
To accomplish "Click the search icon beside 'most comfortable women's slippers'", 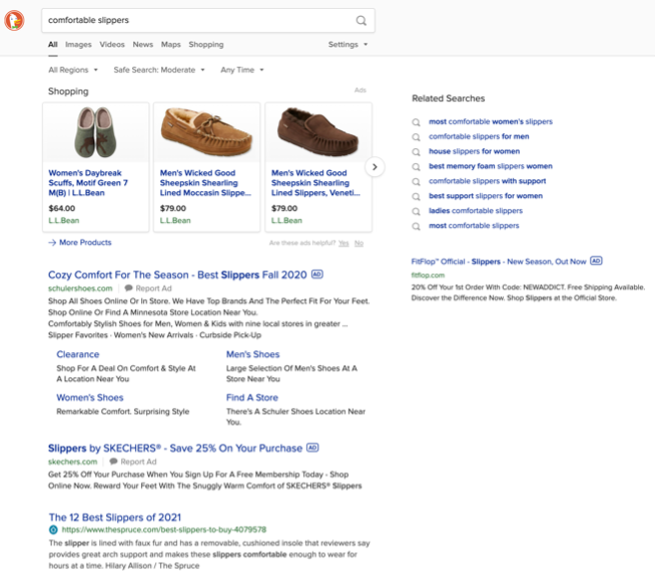I will click(416, 122).
